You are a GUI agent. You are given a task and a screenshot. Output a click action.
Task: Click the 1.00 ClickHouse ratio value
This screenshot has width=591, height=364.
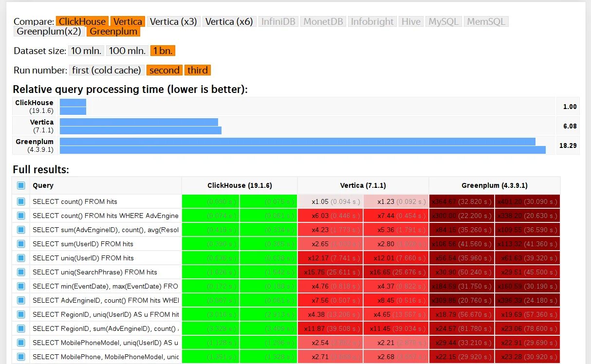pyautogui.click(x=570, y=107)
